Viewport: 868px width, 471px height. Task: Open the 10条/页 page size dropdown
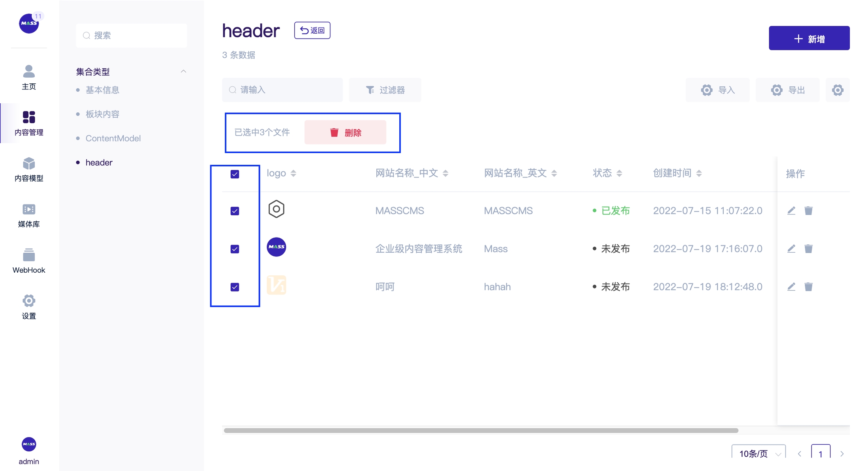pyautogui.click(x=758, y=453)
